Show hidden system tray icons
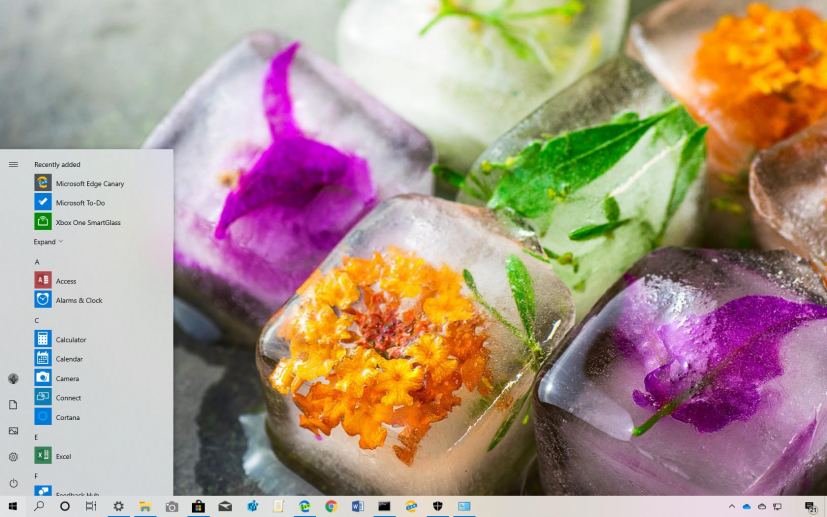This screenshot has height=517, width=827. point(732,506)
